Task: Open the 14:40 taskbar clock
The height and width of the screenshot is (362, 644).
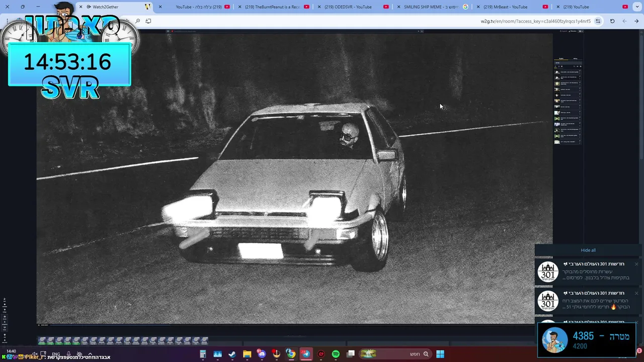Action: 11,351
